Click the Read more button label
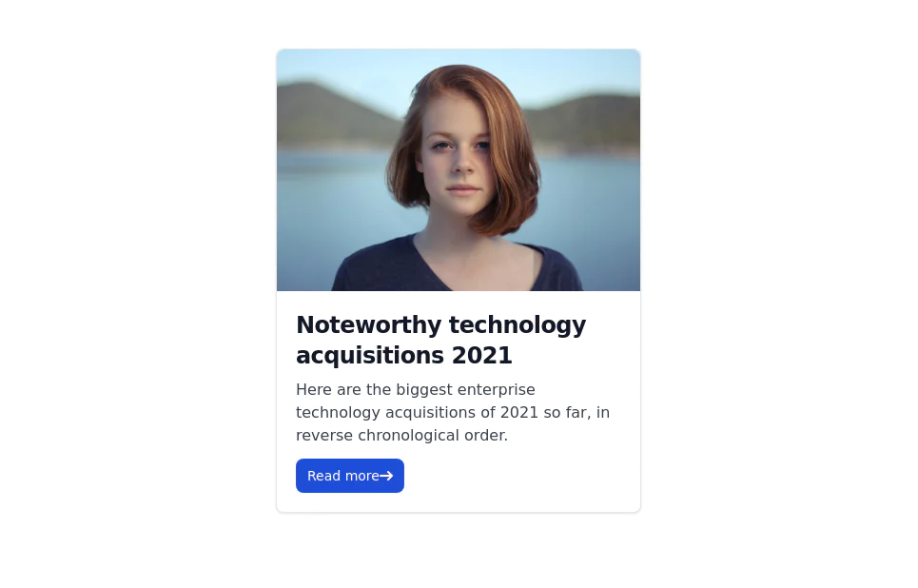This screenshot has width=918, height=588. click(343, 476)
